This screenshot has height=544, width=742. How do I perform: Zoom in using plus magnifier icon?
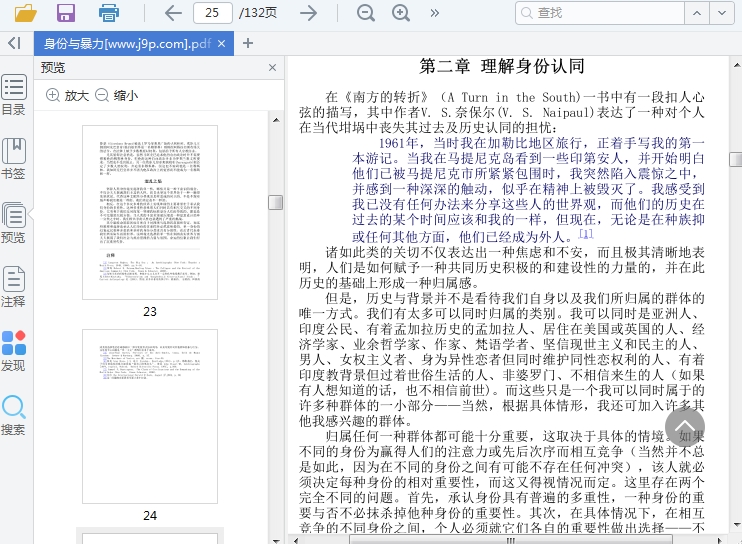pyautogui.click(x=401, y=13)
